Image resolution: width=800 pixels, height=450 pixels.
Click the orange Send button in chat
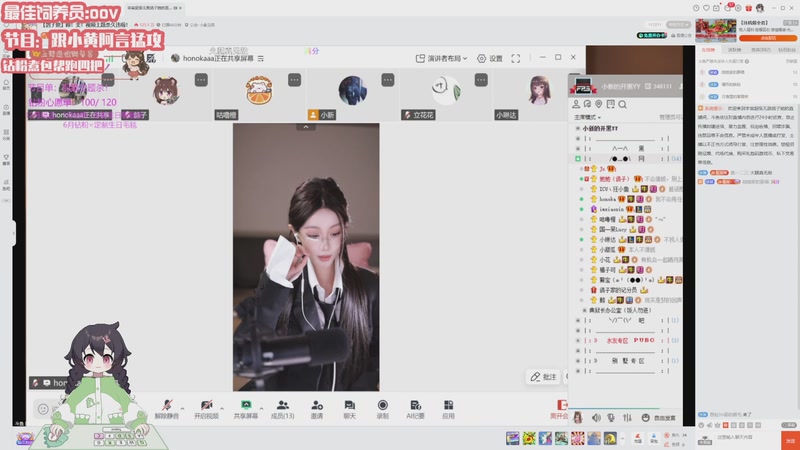pyautogui.click(x=790, y=440)
